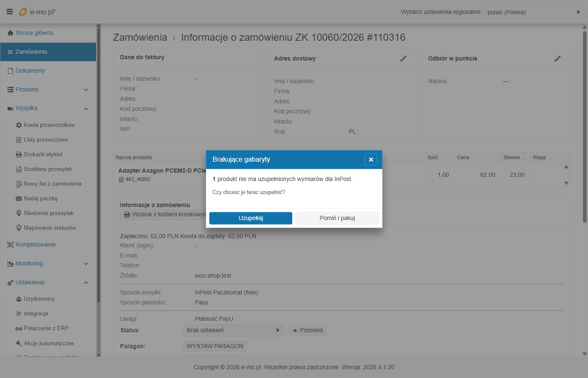
Task: Expand the Produkty menu section
Action: pyautogui.click(x=86, y=90)
